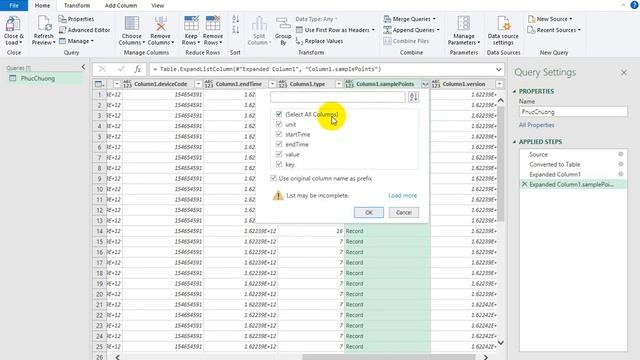The height and width of the screenshot is (360, 640).
Task: Toggle Use original column name as prefix
Action: coord(273,178)
